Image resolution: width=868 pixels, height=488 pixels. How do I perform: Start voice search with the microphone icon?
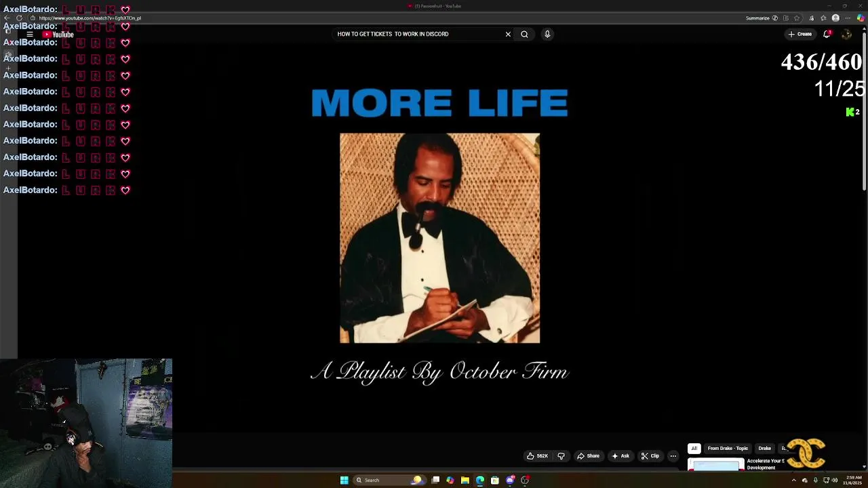coord(547,34)
